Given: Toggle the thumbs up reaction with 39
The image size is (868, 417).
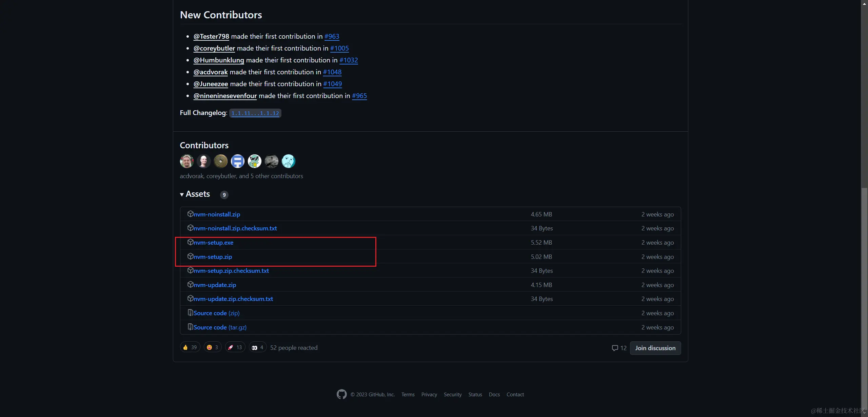Looking at the screenshot, I should point(190,347).
